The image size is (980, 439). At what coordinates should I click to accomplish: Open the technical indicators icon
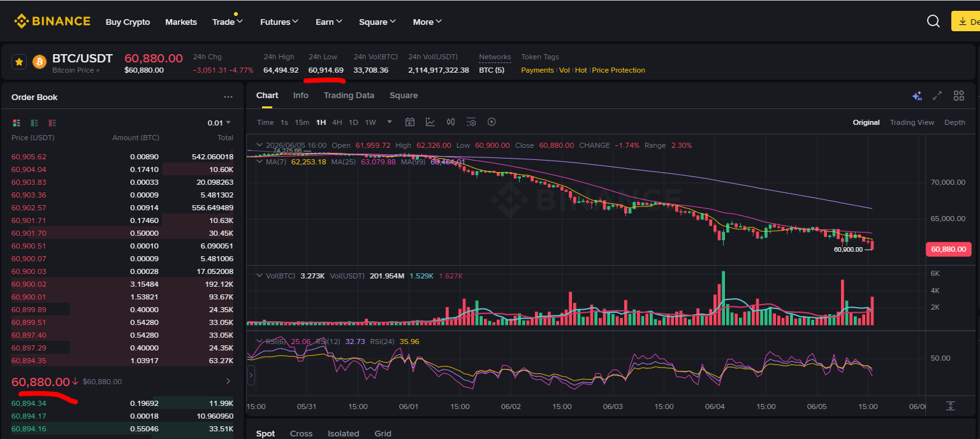(x=430, y=122)
